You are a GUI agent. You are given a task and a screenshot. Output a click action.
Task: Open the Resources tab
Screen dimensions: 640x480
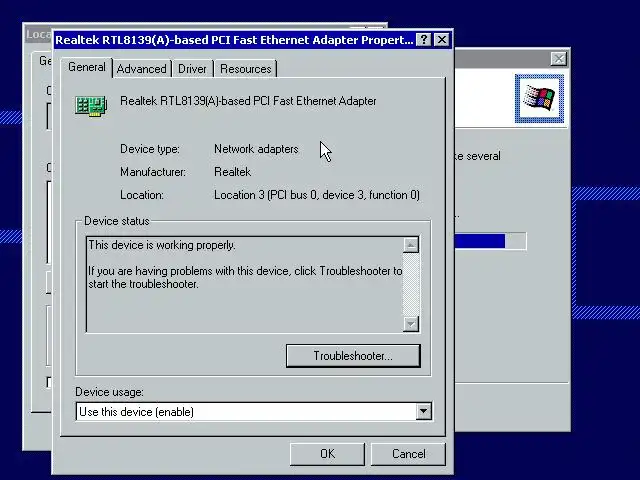pyautogui.click(x=246, y=69)
